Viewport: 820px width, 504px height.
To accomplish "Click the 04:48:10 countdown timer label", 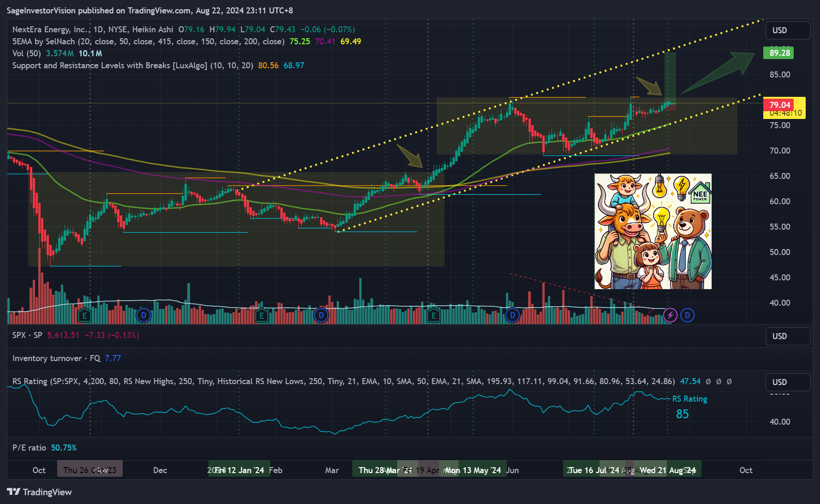I will point(785,113).
